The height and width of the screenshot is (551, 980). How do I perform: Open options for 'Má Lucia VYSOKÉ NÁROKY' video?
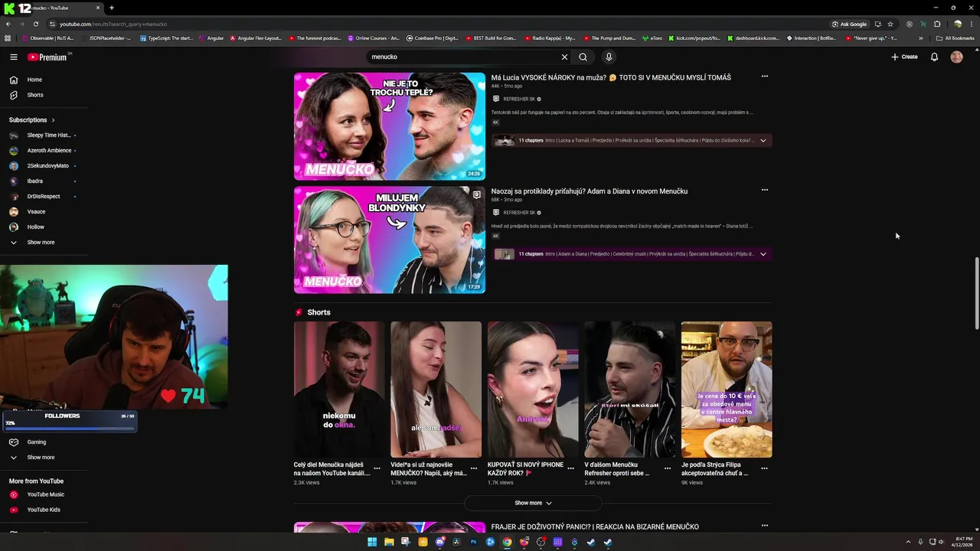pos(764,77)
